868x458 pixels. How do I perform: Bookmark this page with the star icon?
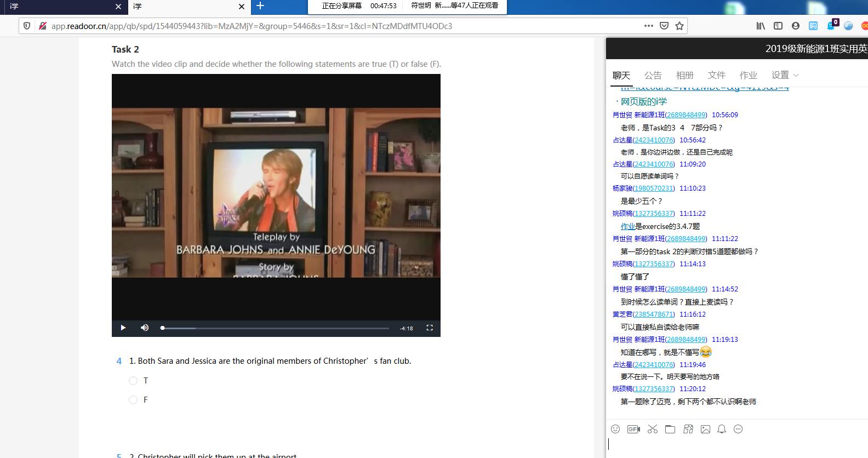[679, 26]
